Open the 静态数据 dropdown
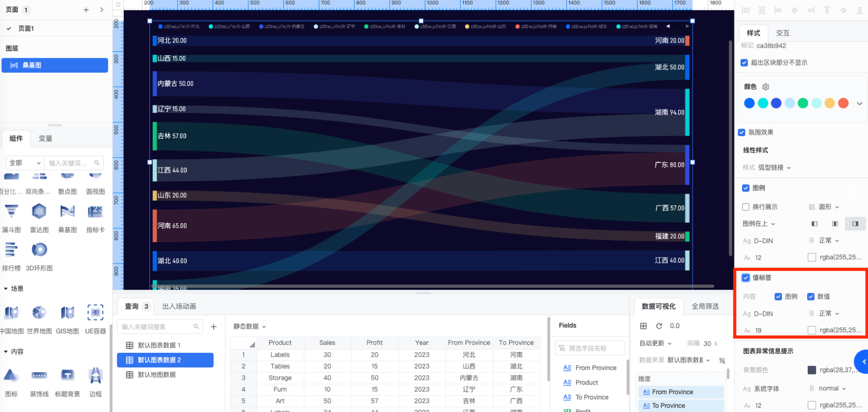868x412 pixels. pyautogui.click(x=250, y=326)
